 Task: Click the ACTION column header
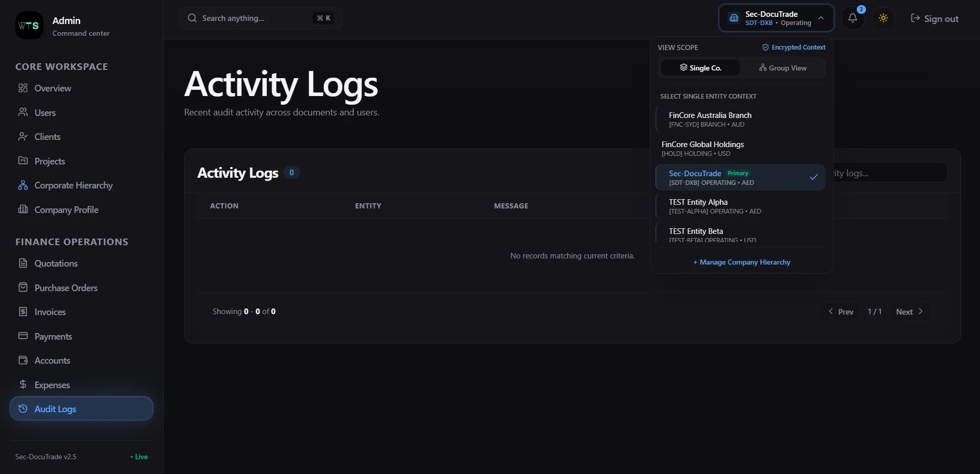(x=224, y=206)
